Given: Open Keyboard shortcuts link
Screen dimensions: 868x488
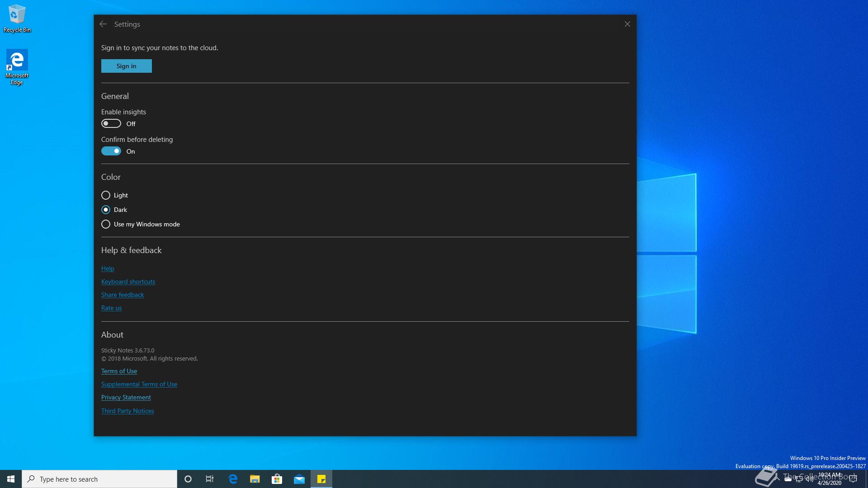Looking at the screenshot, I should point(128,282).
